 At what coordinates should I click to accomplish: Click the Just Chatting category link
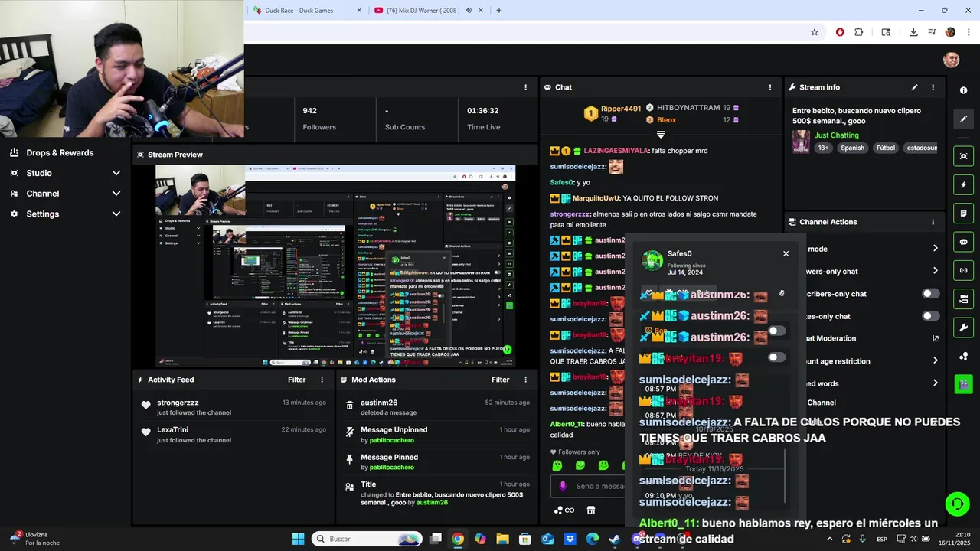pos(836,135)
